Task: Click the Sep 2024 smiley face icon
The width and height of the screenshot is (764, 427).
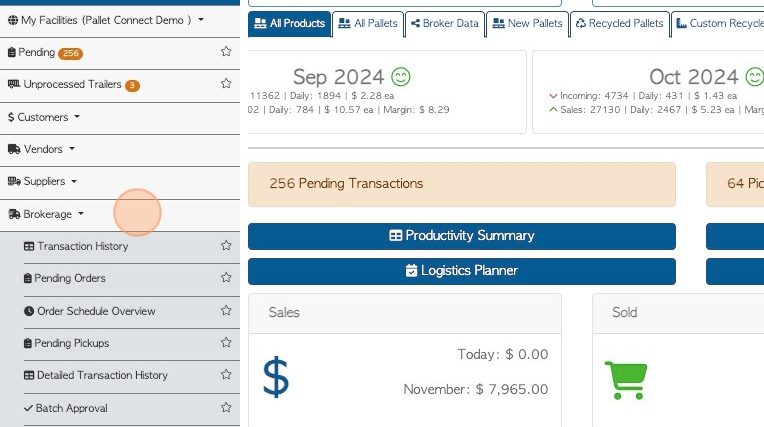Action: tap(401, 77)
